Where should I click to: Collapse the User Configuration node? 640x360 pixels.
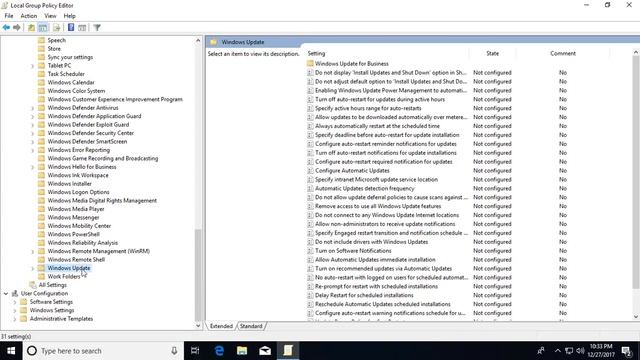click(x=6, y=293)
